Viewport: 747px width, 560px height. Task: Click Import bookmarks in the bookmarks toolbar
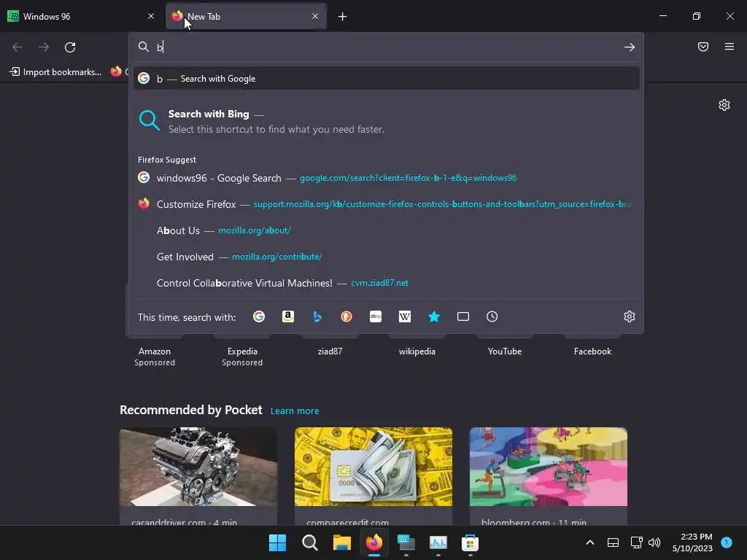[x=56, y=72]
